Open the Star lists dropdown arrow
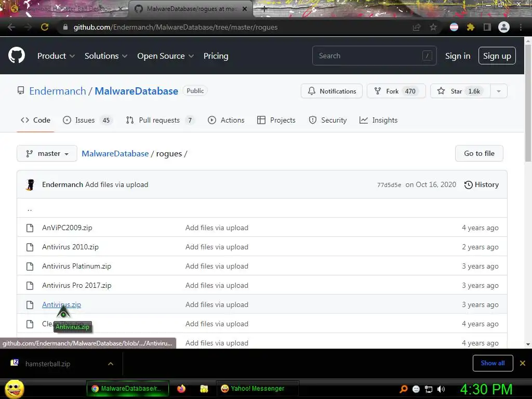The width and height of the screenshot is (532, 399). 499,91
